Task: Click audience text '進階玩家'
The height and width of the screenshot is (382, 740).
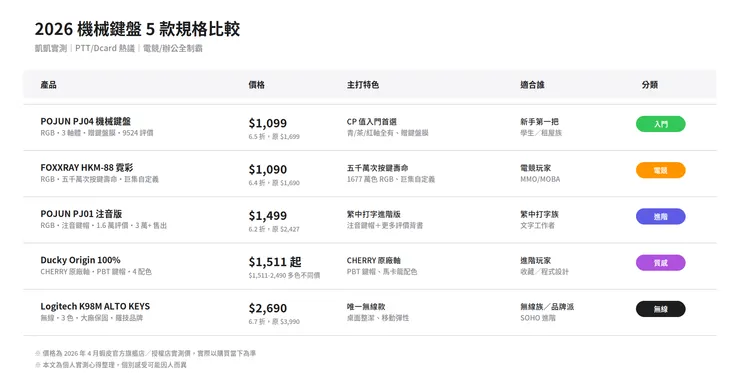Action: tap(536, 261)
